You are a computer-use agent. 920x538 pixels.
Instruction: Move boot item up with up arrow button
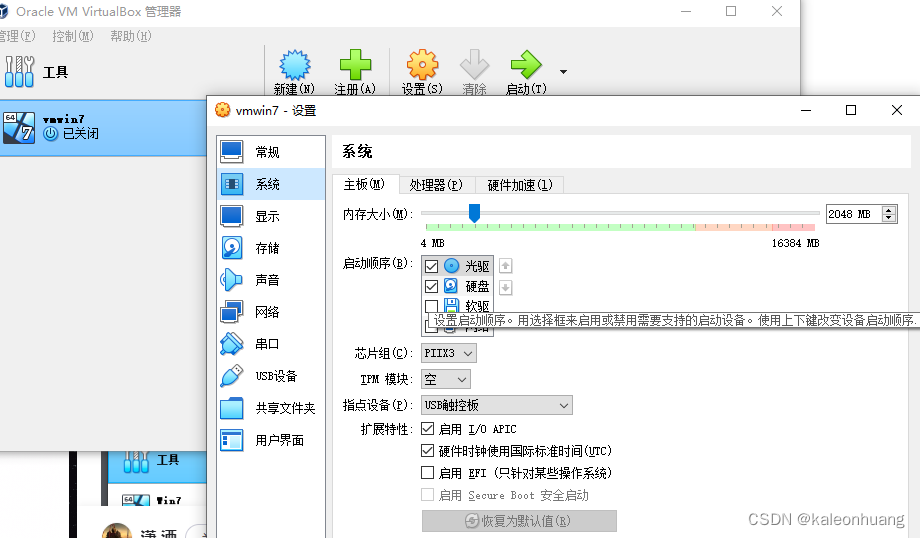(505, 266)
